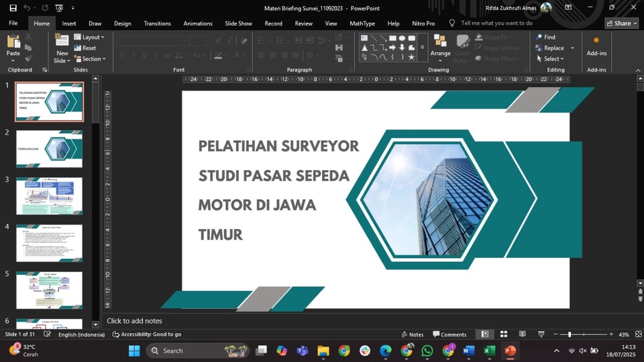644x362 pixels.
Task: Open the Slide Show tab
Action: coord(239,23)
